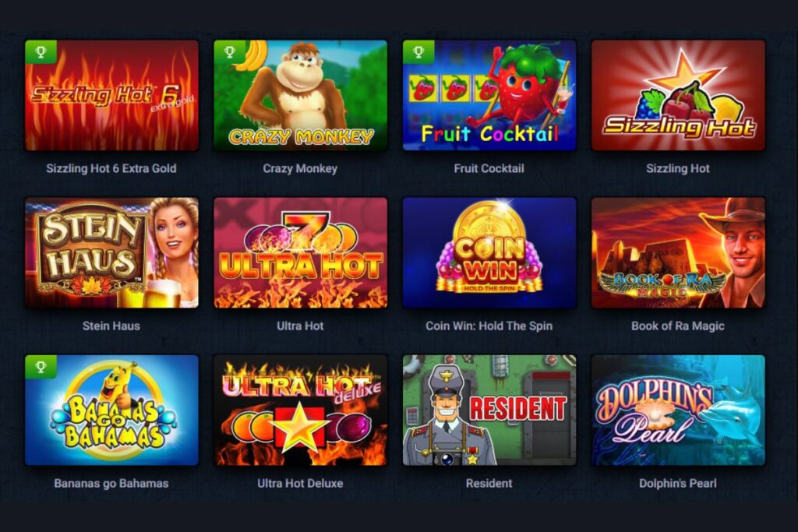This screenshot has height=532, width=798.
Task: Open the Sizzling Hot 6 Extra Gold thumbnail
Action: point(112,96)
